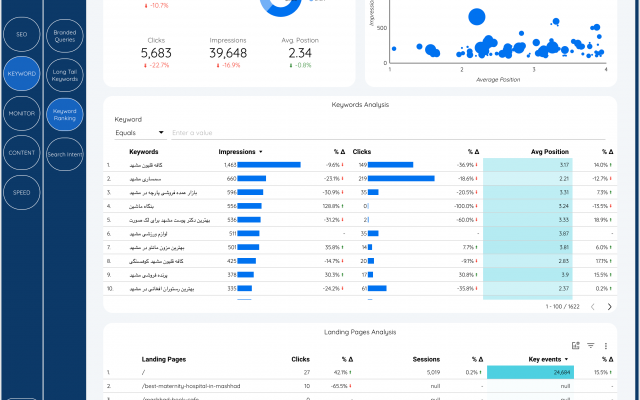Open the MONITOR section

21,114
